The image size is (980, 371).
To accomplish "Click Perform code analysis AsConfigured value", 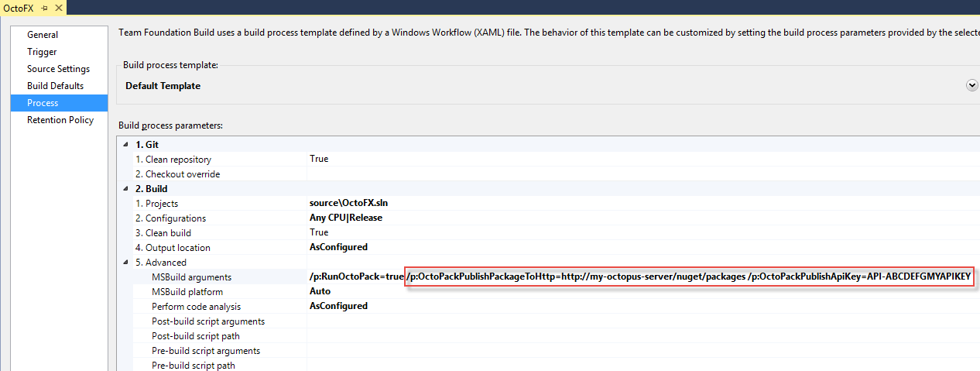I will (338, 306).
